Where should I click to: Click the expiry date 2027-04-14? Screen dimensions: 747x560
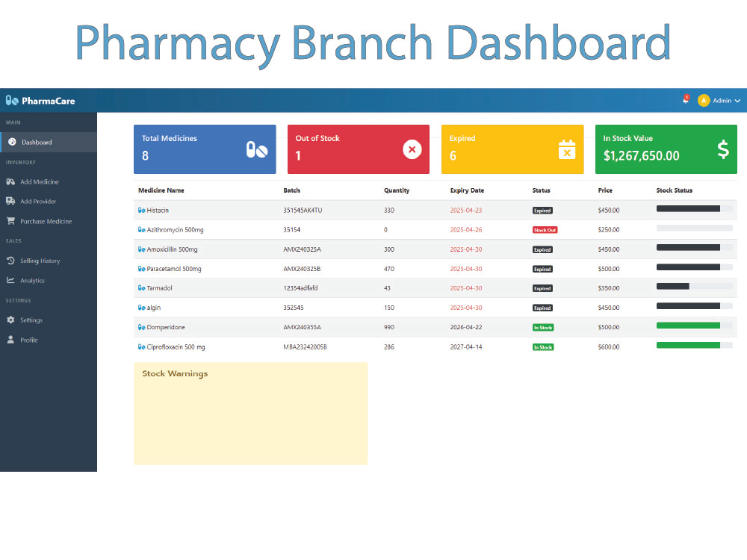coord(466,346)
